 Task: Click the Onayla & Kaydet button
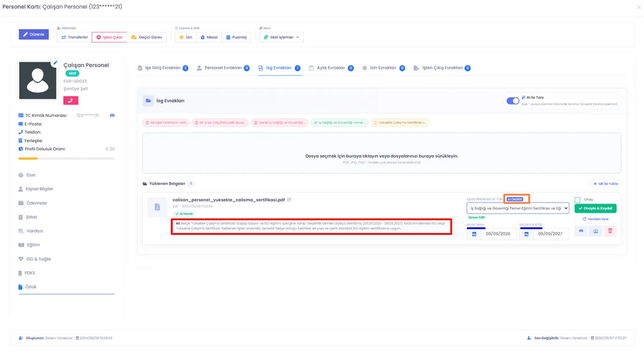pos(595,208)
